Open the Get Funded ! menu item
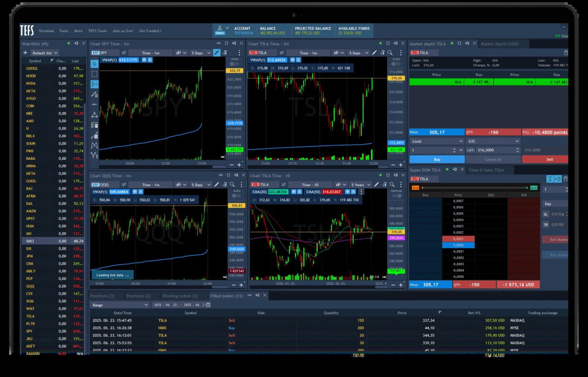Viewport: 588px width, 377px height. click(150, 31)
